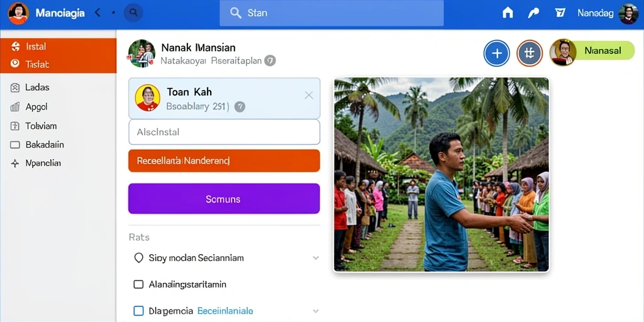
Task: Open the filter funnel icon in header
Action: pyautogui.click(x=559, y=13)
